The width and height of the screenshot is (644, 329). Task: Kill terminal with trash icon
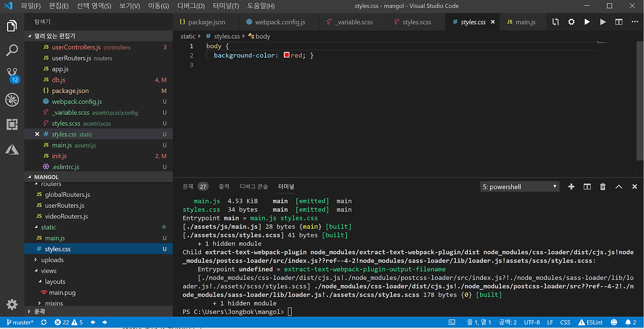coord(603,186)
